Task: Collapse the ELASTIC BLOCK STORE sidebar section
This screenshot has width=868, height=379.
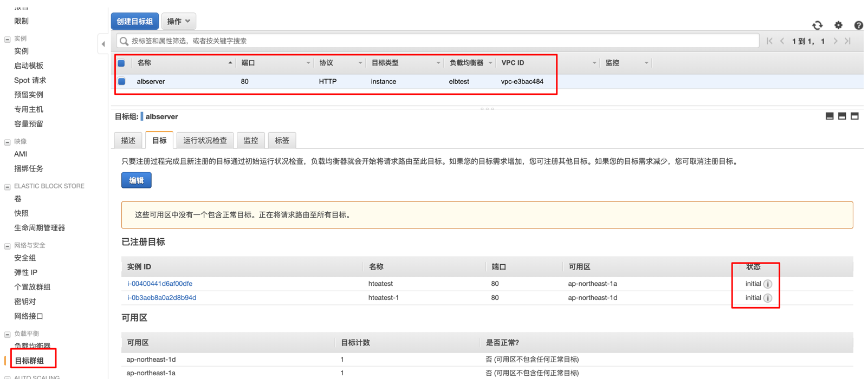Action: click(8, 187)
